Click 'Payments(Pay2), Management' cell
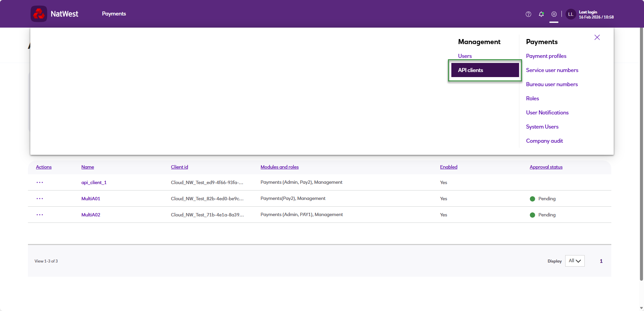This screenshot has height=311, width=644. (293, 198)
